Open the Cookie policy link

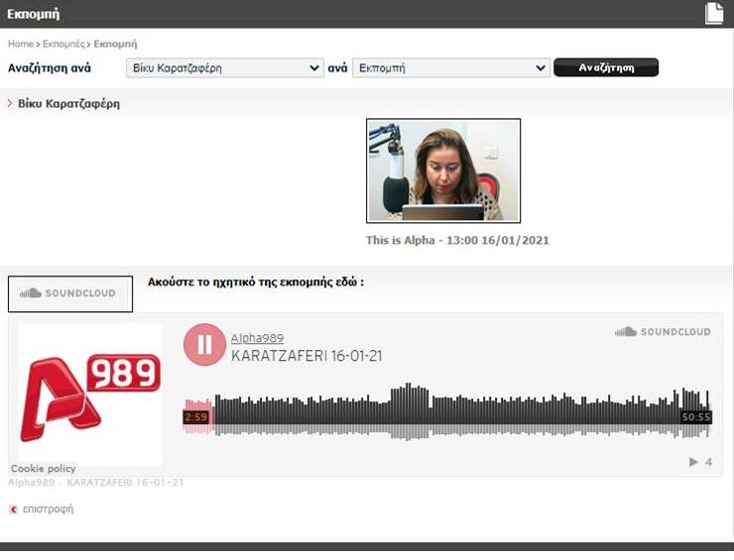[43, 469]
